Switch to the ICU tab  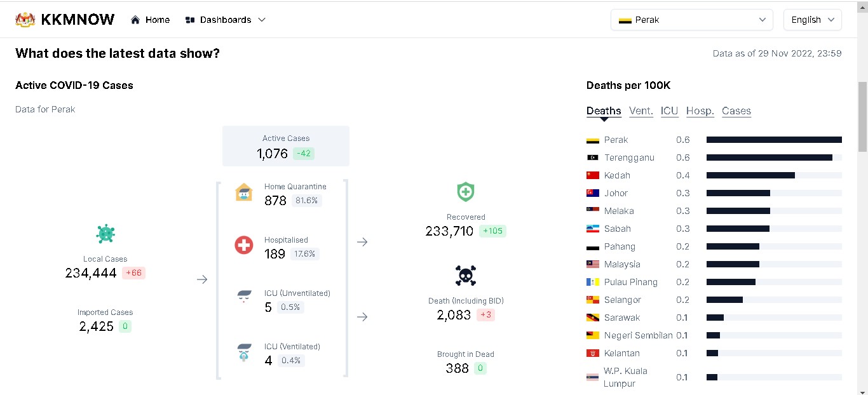[669, 111]
